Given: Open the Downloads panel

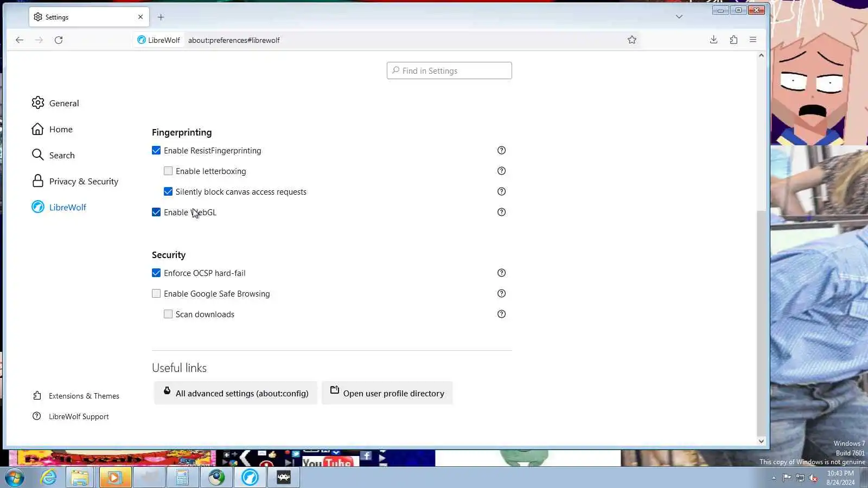Looking at the screenshot, I should click(714, 40).
